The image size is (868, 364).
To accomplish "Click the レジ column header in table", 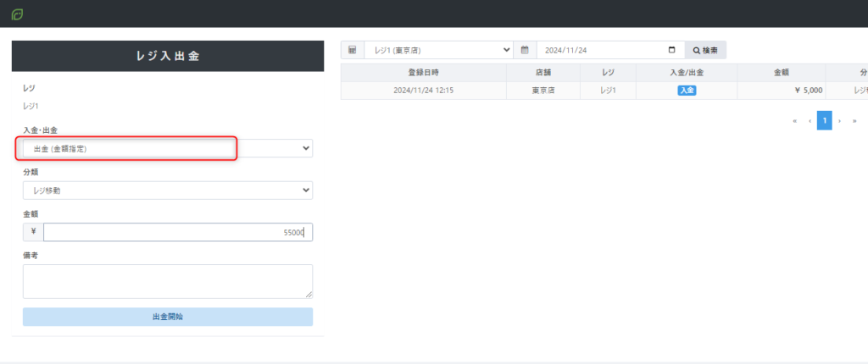I will (x=608, y=73).
